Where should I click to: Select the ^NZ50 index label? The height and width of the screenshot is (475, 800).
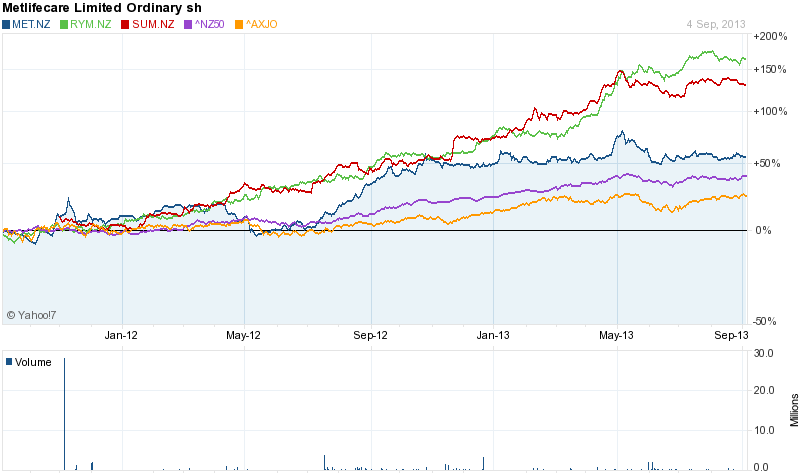(x=206, y=23)
